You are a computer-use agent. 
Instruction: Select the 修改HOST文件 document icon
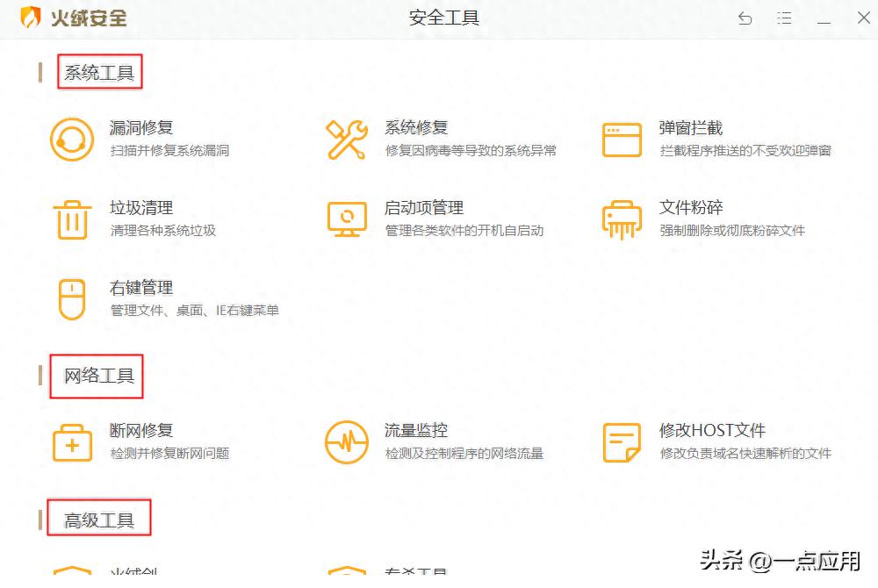click(622, 442)
